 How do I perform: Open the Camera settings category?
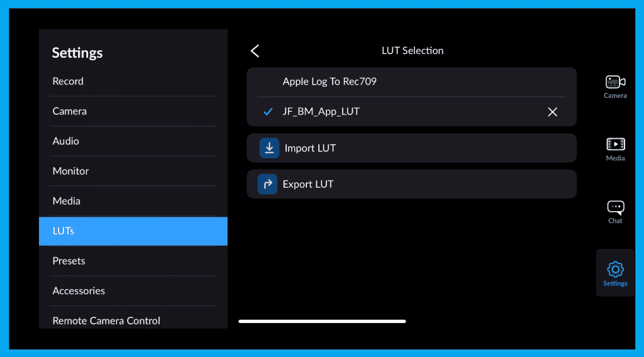[x=69, y=111]
